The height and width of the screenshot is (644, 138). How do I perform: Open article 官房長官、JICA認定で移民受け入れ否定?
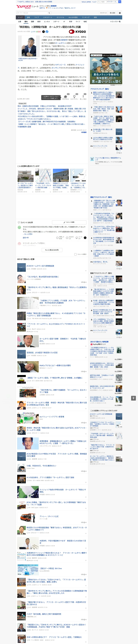tap(42, 352)
